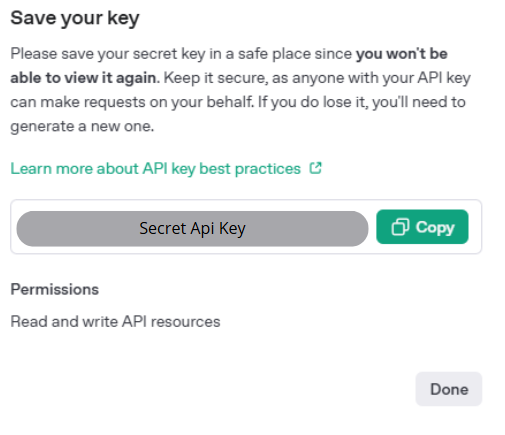
Task: Click the grey pill masking the secret key
Action: [192, 229]
